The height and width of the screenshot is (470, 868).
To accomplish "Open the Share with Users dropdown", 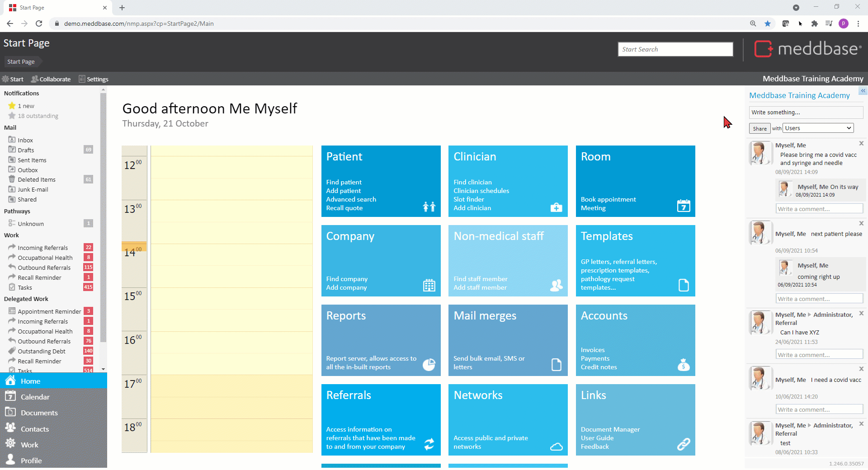I will [818, 128].
